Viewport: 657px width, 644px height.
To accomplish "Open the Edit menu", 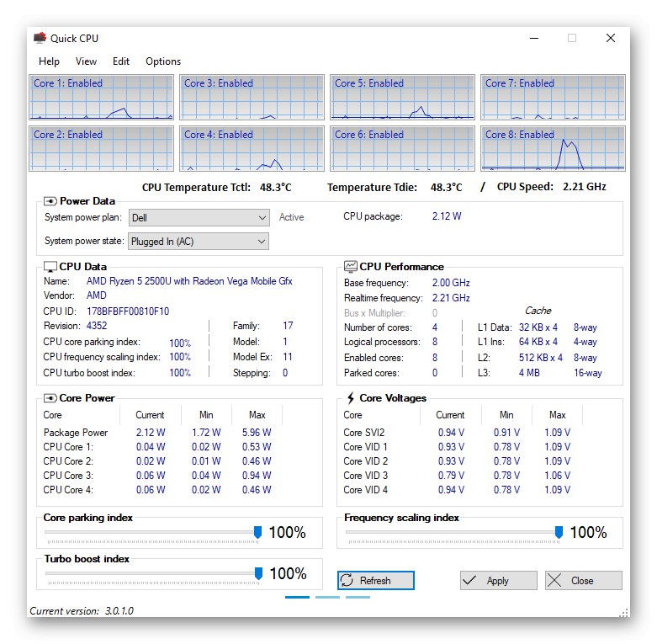I will 120,61.
